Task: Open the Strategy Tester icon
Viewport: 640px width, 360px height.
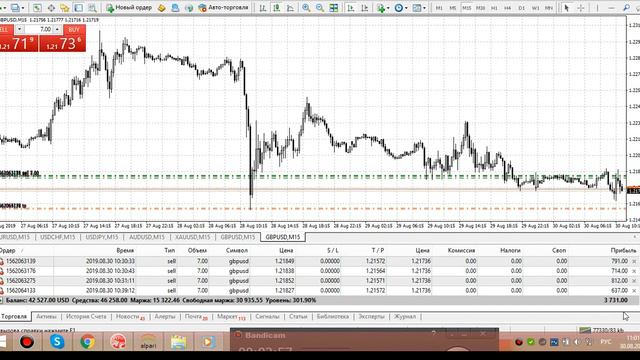Action: click(93, 8)
